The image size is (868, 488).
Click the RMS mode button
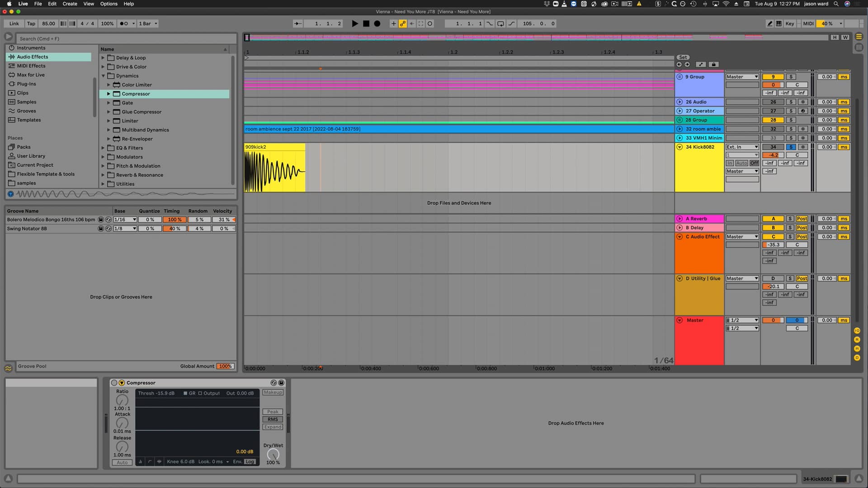point(273,419)
